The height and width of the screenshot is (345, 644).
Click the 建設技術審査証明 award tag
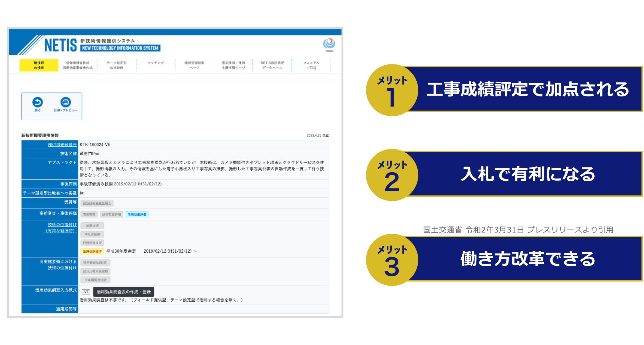(97, 203)
